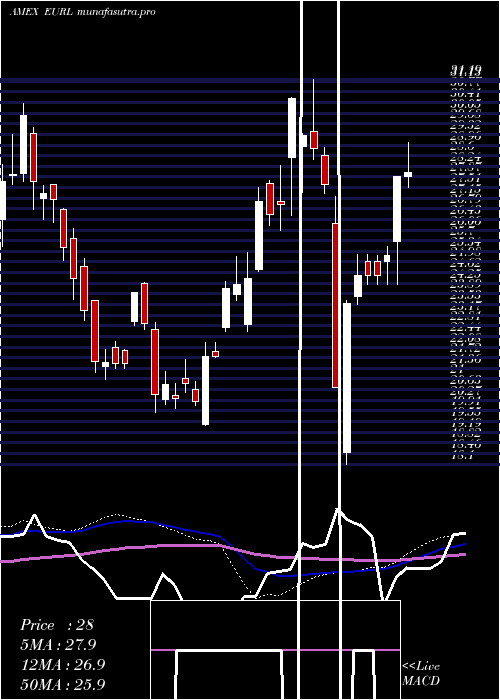
Task: Click the '18.1' lowest price axis label
Action: tap(462, 456)
